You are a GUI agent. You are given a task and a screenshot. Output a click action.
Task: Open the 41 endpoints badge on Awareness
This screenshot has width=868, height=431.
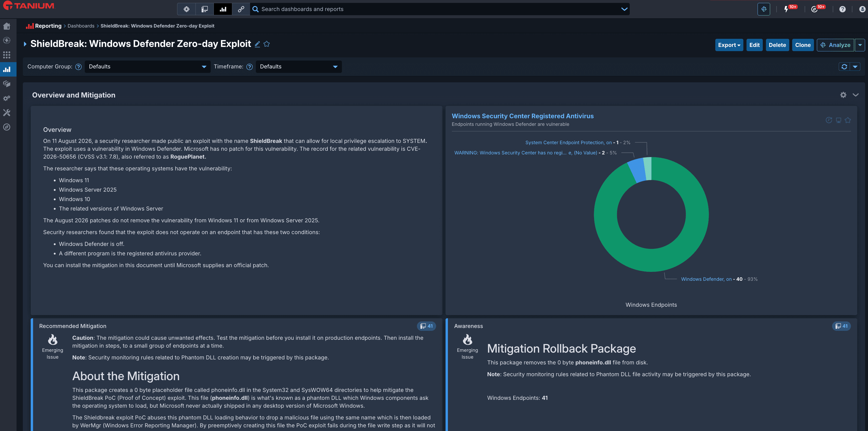click(841, 326)
